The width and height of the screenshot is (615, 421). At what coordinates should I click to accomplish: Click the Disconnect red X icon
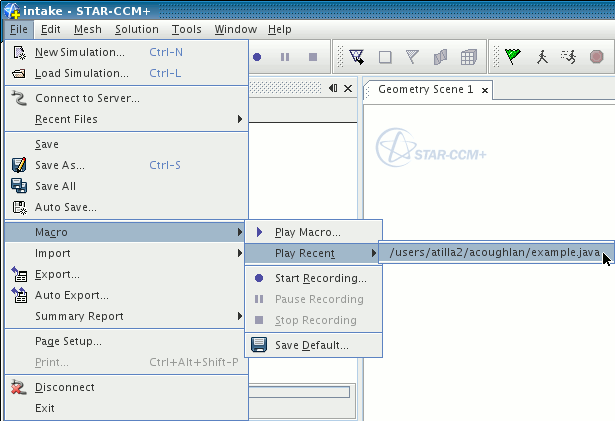18,387
